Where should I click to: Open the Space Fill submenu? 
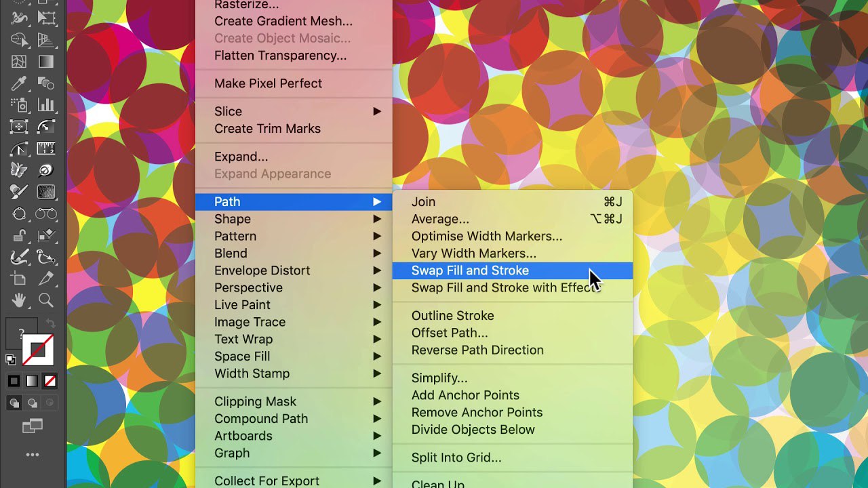294,357
